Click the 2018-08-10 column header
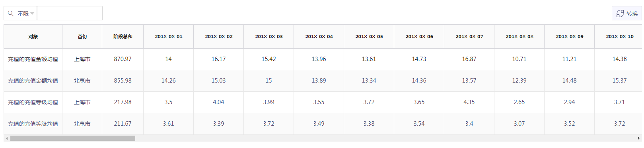The image size is (644, 148). click(619, 37)
